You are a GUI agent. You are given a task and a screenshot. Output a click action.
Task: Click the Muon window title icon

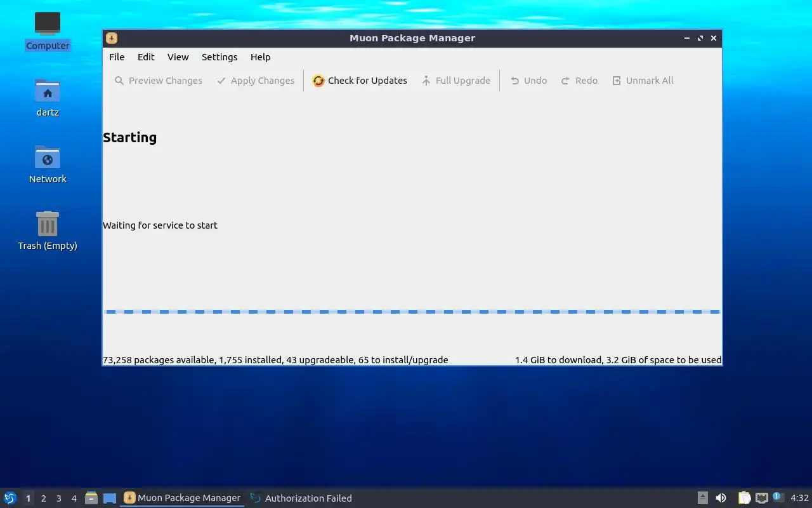[x=112, y=38]
